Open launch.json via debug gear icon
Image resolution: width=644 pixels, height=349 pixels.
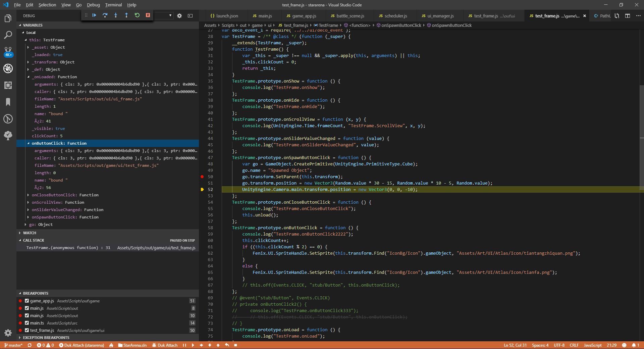click(x=179, y=16)
